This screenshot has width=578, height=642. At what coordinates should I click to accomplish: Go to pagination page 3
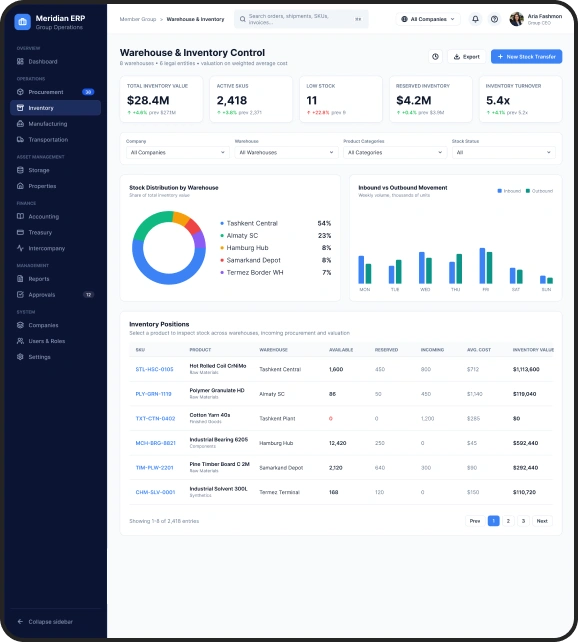(x=523, y=521)
